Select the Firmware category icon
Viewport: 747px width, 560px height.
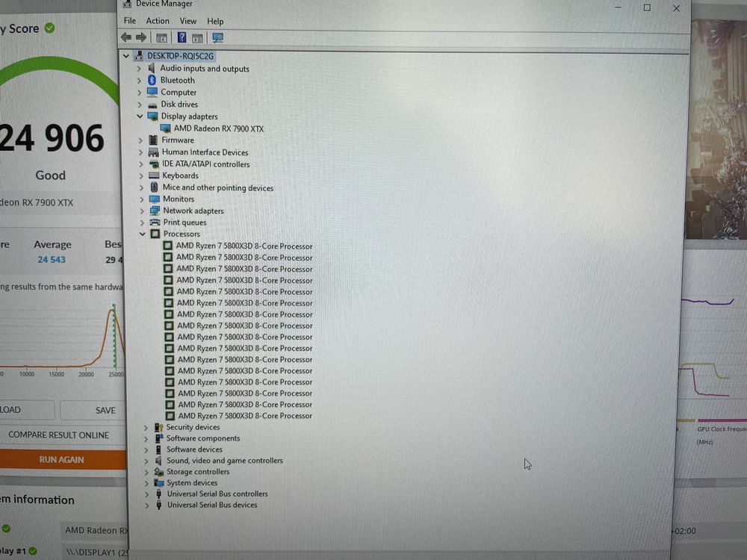153,140
